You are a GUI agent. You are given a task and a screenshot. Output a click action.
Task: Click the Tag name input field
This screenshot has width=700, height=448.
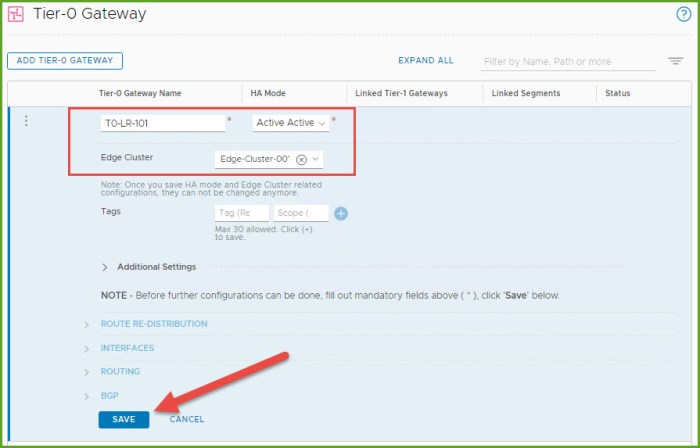pyautogui.click(x=242, y=213)
